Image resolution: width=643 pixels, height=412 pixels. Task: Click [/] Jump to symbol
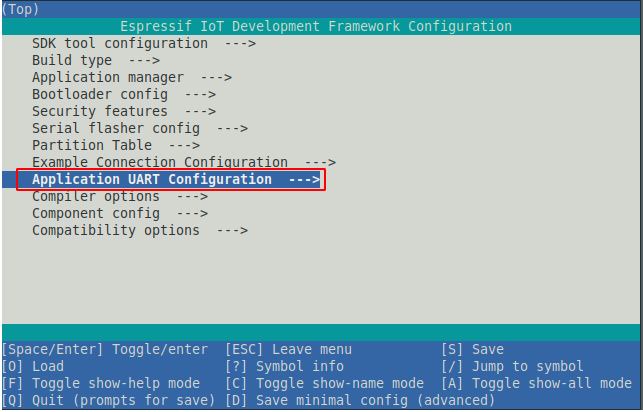point(512,366)
